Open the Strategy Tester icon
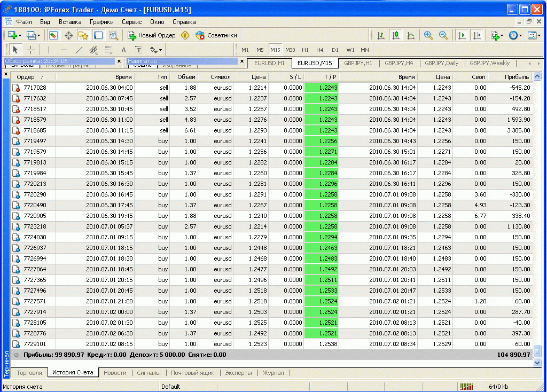 pos(113,35)
